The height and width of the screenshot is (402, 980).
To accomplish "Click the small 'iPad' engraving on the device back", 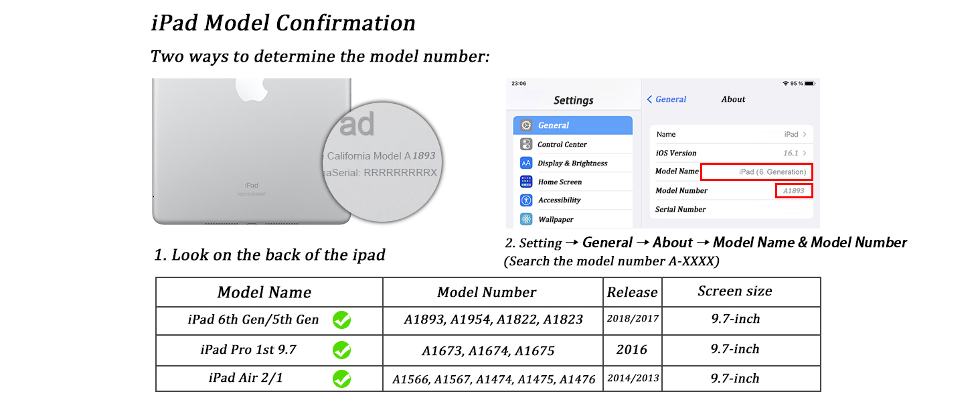I will pyautogui.click(x=251, y=186).
